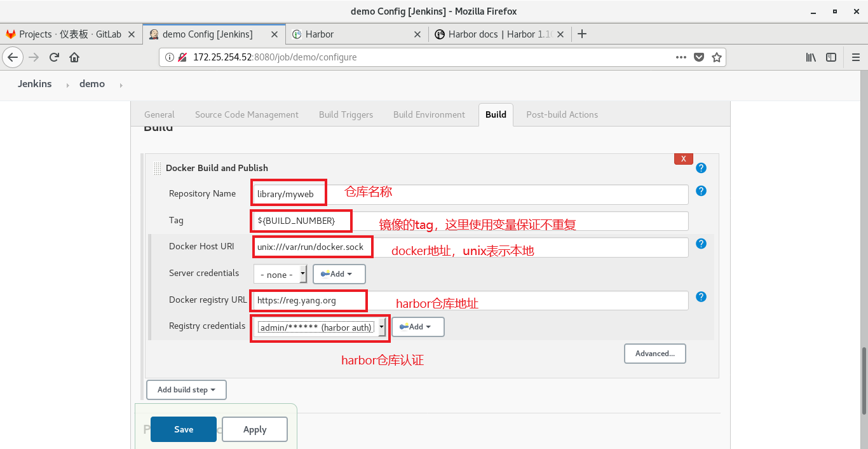Image resolution: width=868 pixels, height=449 pixels.
Task: Open Add build step menu
Action: [186, 390]
